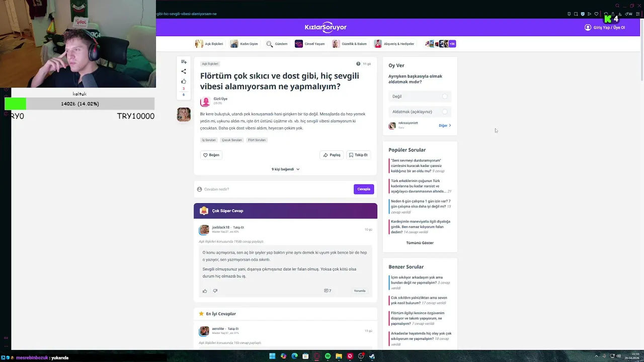Open the add-to-list icon beside the question
This screenshot has height=362, width=644.
click(x=184, y=62)
